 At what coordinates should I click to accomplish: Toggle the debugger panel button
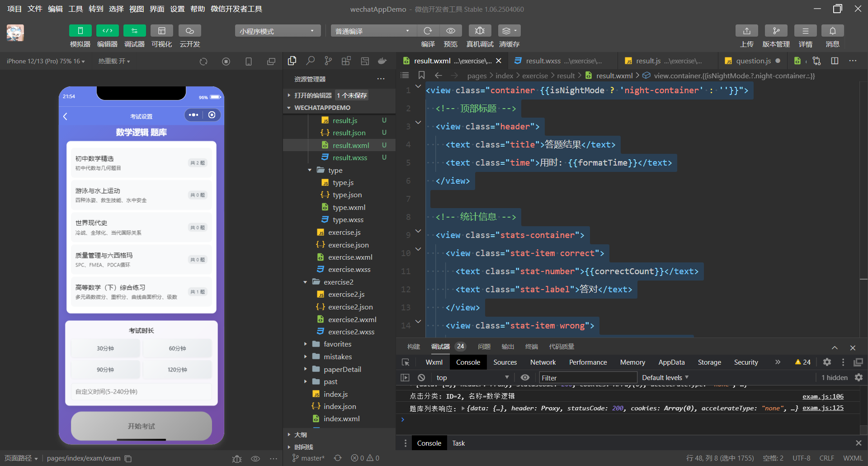(134, 31)
